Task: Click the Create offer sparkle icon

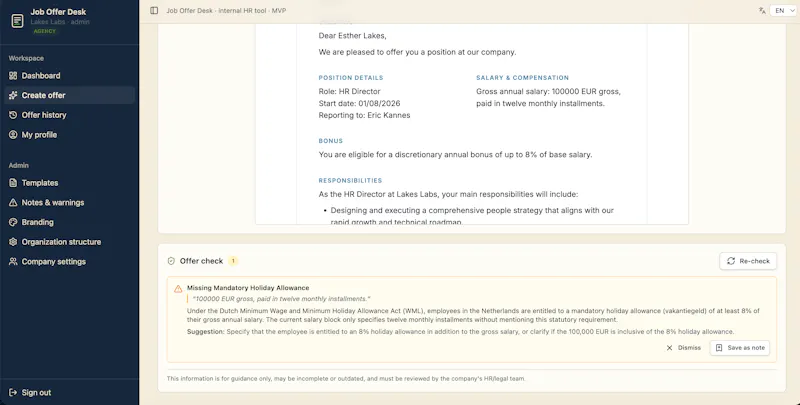Action: 13,95
